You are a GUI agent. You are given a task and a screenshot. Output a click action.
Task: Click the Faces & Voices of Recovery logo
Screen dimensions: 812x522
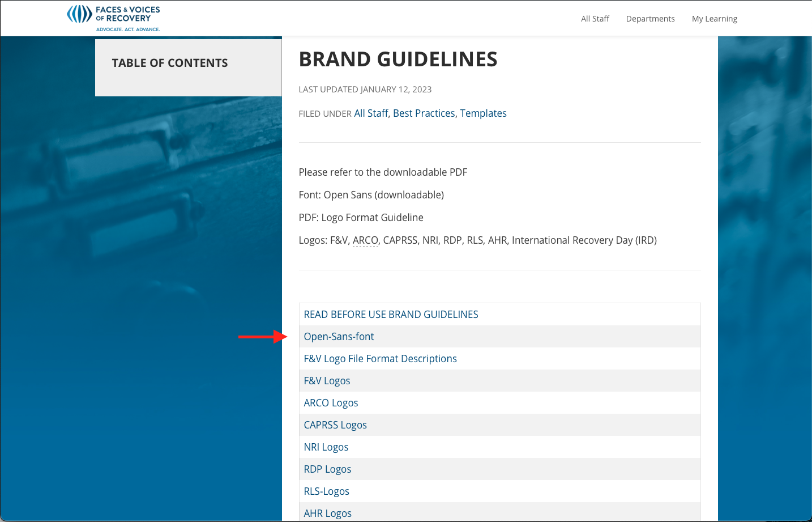[113, 18]
